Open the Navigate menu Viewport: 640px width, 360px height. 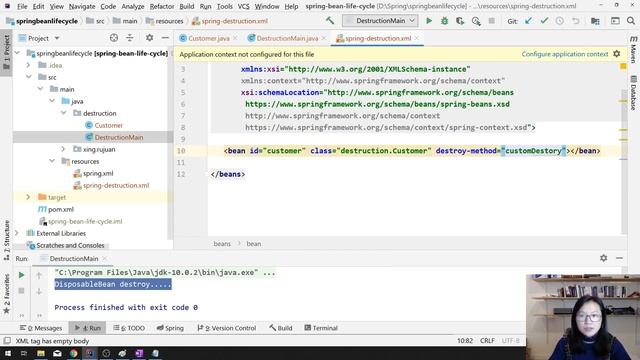click(82, 7)
